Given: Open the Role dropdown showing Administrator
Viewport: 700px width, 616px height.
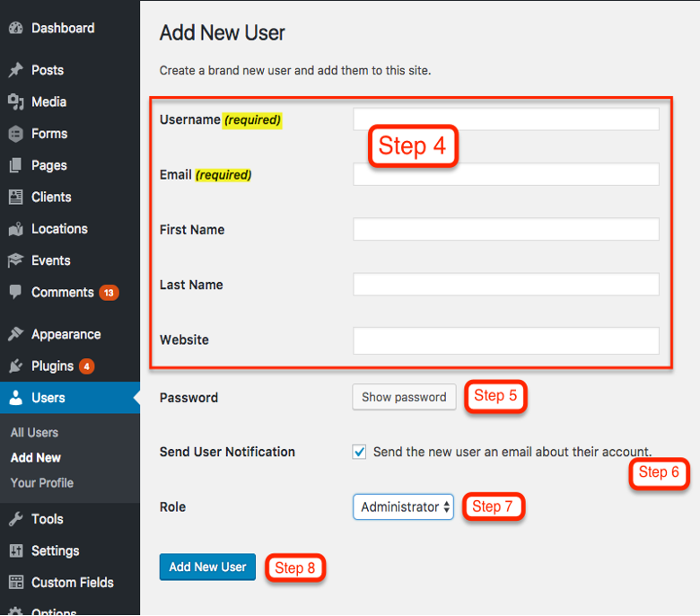Looking at the screenshot, I should (403, 506).
